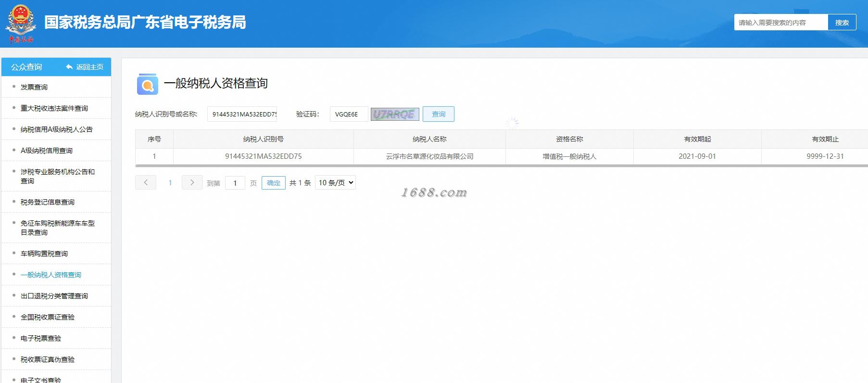Click the 共 1 条 total count text
The width and height of the screenshot is (868, 383).
[x=300, y=183]
